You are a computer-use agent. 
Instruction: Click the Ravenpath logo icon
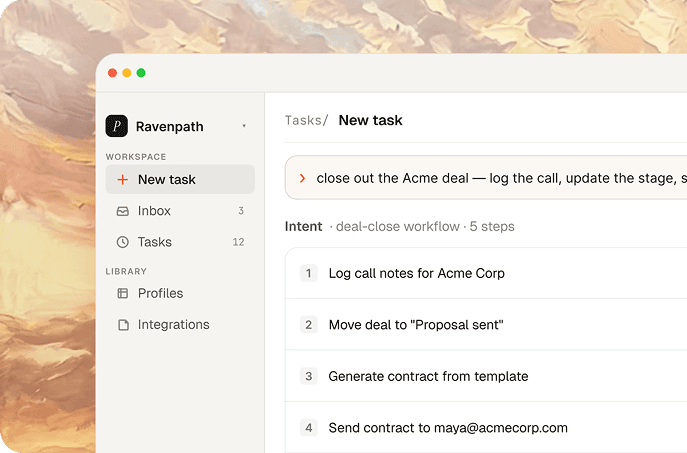click(x=117, y=126)
